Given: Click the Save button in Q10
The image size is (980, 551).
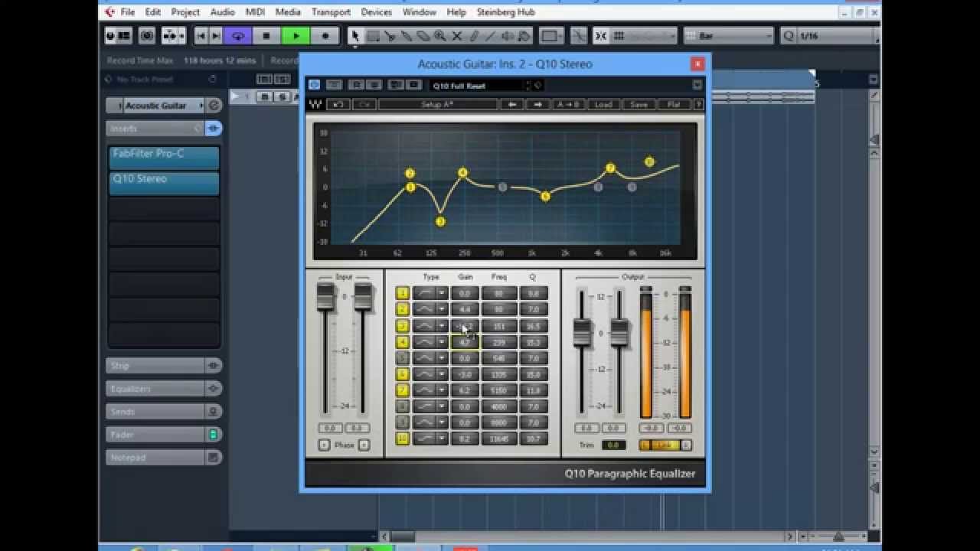Looking at the screenshot, I should coord(639,104).
